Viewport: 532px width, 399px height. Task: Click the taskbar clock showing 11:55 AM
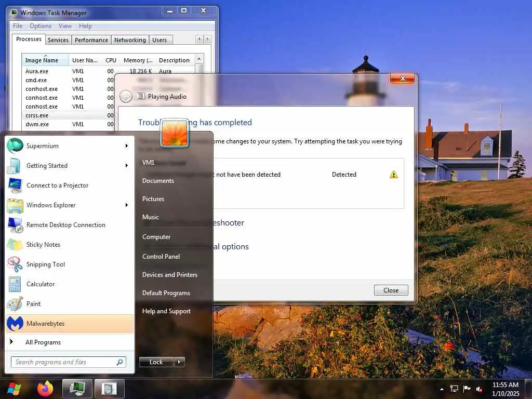pyautogui.click(x=505, y=389)
